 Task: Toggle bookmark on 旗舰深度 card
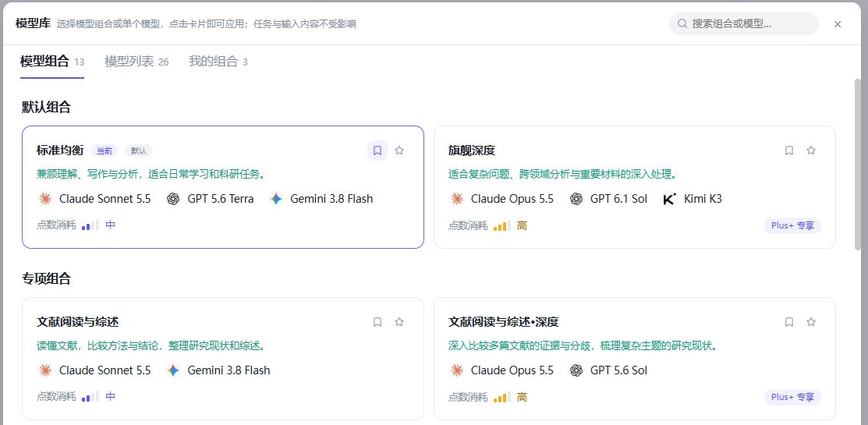pyautogui.click(x=789, y=151)
